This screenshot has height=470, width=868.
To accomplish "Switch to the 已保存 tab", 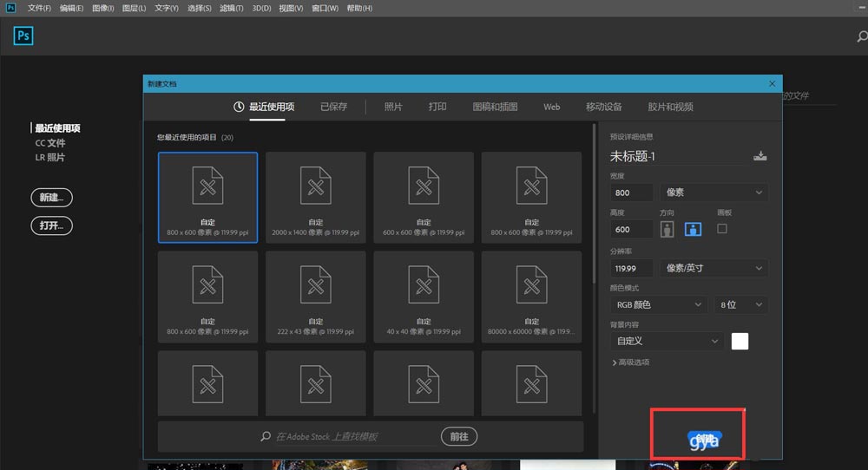I will click(334, 107).
